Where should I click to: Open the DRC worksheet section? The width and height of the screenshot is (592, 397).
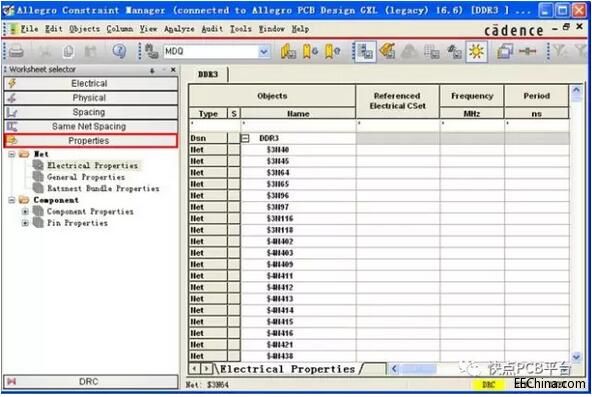click(x=91, y=382)
